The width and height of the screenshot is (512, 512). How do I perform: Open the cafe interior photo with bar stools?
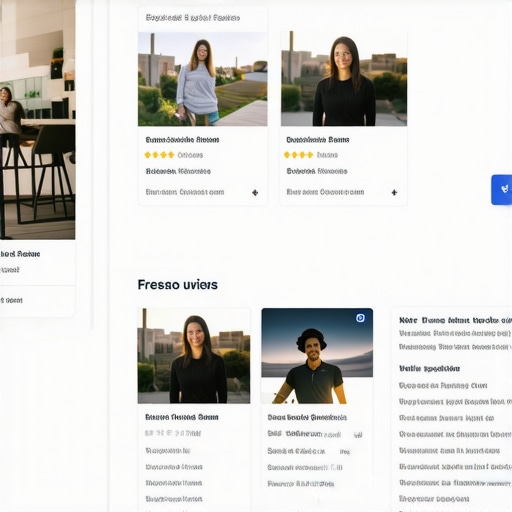point(37,120)
